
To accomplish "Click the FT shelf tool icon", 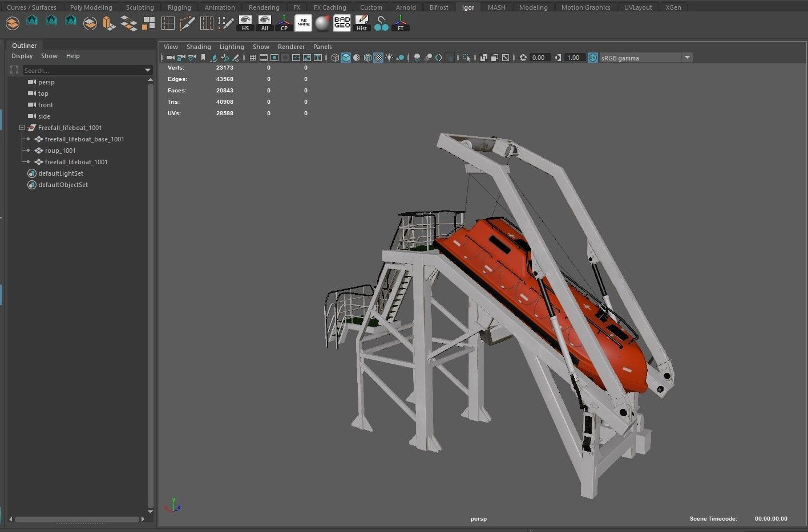I will [x=401, y=23].
